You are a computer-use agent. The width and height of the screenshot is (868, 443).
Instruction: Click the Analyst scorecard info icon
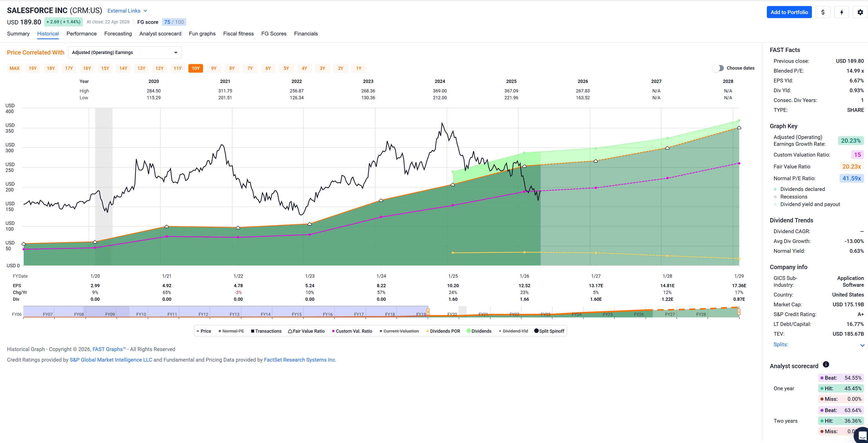[826, 364]
